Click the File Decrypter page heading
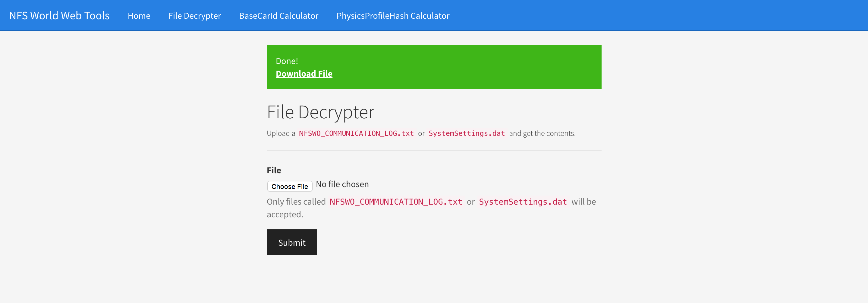868x303 pixels. pos(320,112)
